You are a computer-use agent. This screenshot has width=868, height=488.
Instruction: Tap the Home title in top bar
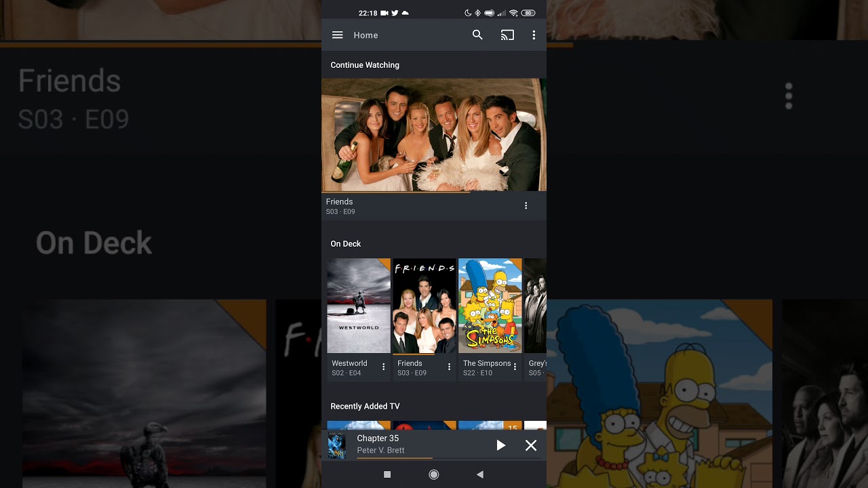coord(366,35)
